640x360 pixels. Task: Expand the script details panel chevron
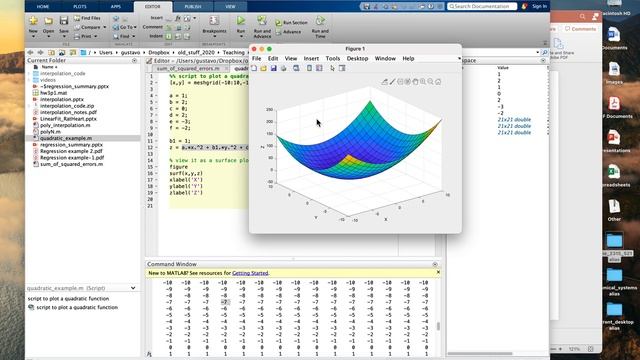133,288
